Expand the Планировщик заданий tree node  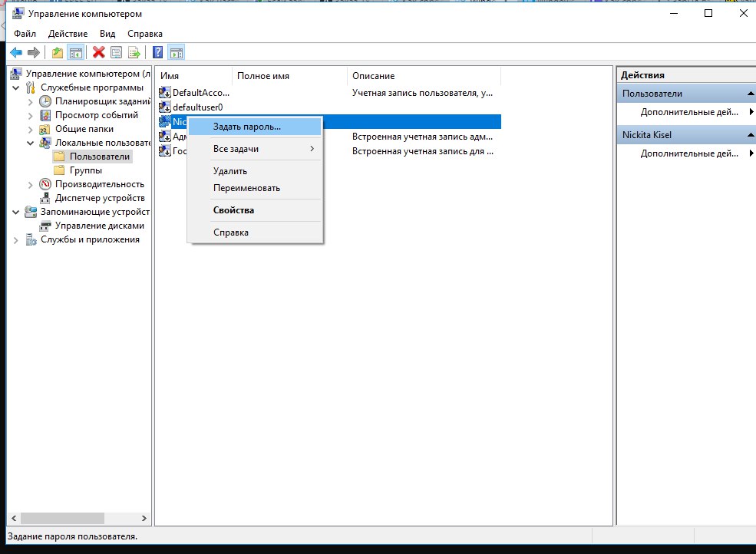pyautogui.click(x=31, y=101)
